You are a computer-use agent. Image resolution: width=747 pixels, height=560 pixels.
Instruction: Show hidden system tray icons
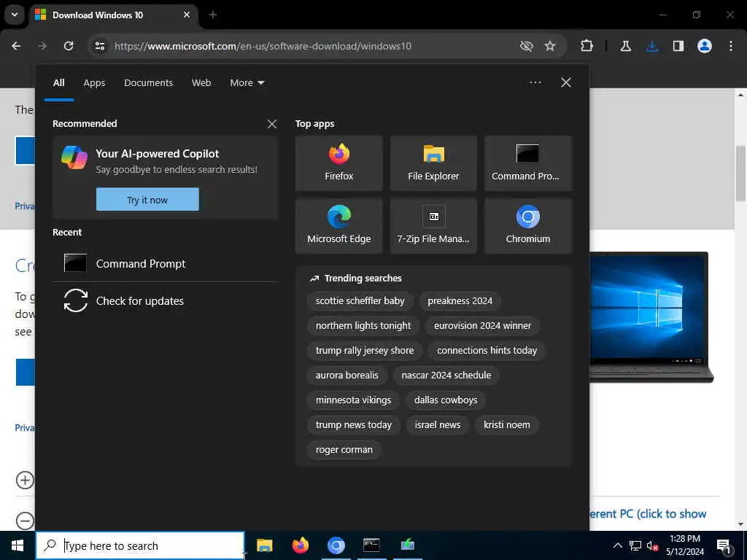(x=617, y=545)
